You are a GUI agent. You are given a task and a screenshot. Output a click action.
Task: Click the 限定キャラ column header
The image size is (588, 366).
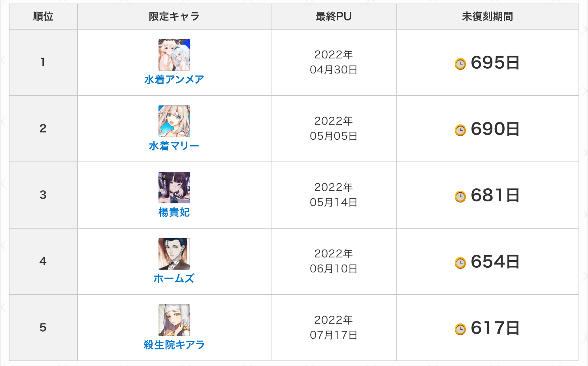174,17
